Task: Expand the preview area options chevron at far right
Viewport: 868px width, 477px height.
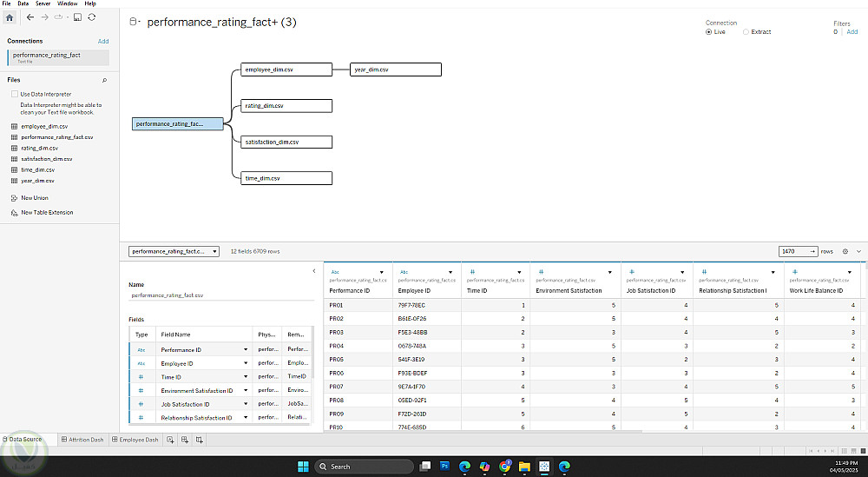Action: [x=858, y=251]
